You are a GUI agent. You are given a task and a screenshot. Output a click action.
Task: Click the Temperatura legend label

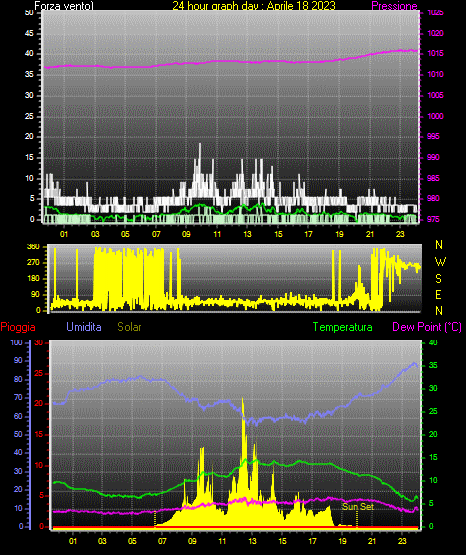343,327
